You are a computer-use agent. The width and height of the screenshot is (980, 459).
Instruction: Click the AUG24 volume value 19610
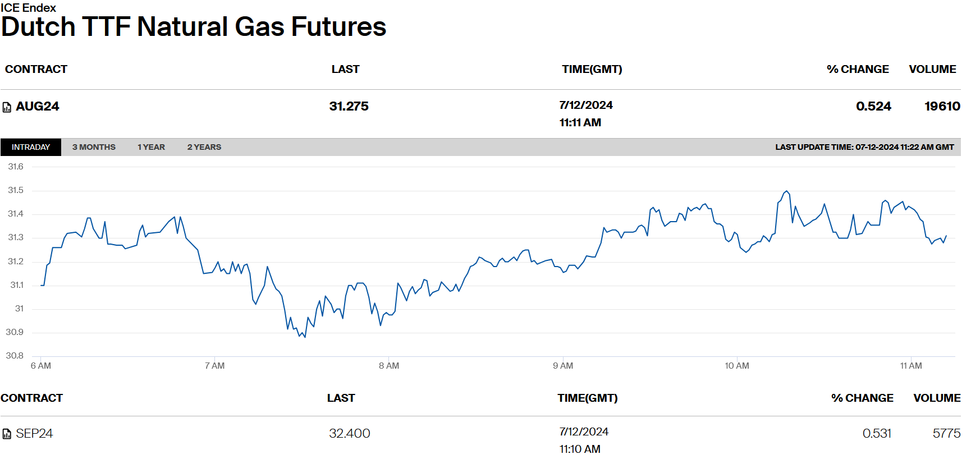click(942, 107)
